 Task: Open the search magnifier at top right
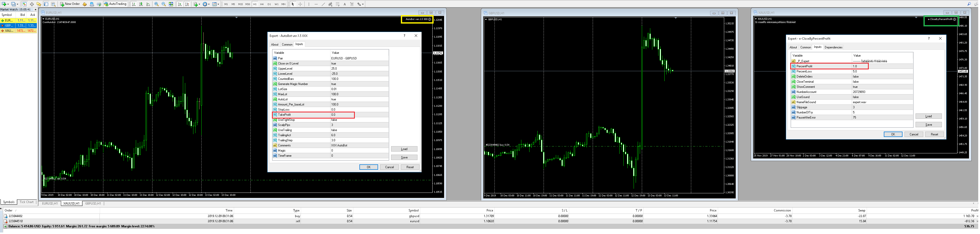[x=969, y=4]
